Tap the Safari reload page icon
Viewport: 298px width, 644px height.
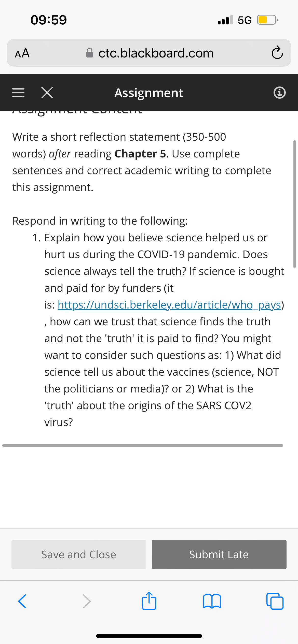click(x=277, y=53)
